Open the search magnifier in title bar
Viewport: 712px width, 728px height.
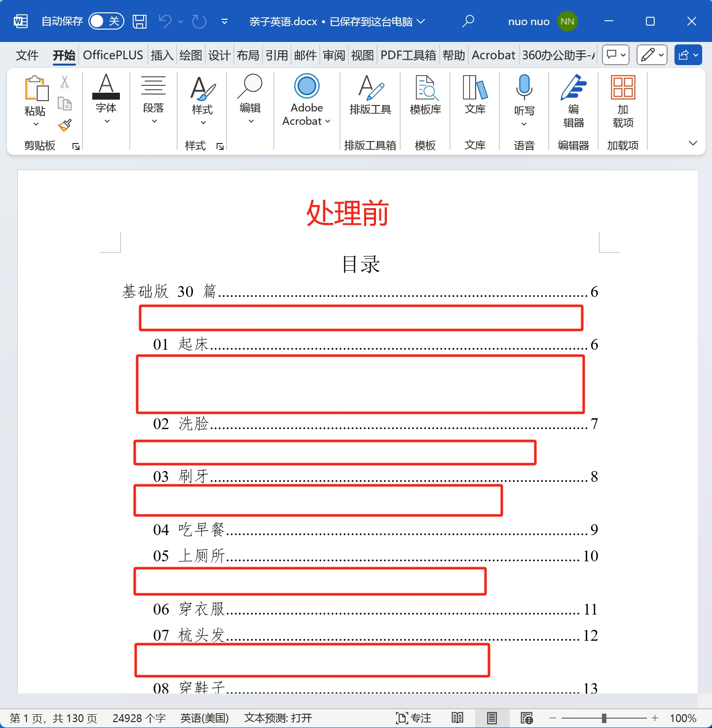468,21
